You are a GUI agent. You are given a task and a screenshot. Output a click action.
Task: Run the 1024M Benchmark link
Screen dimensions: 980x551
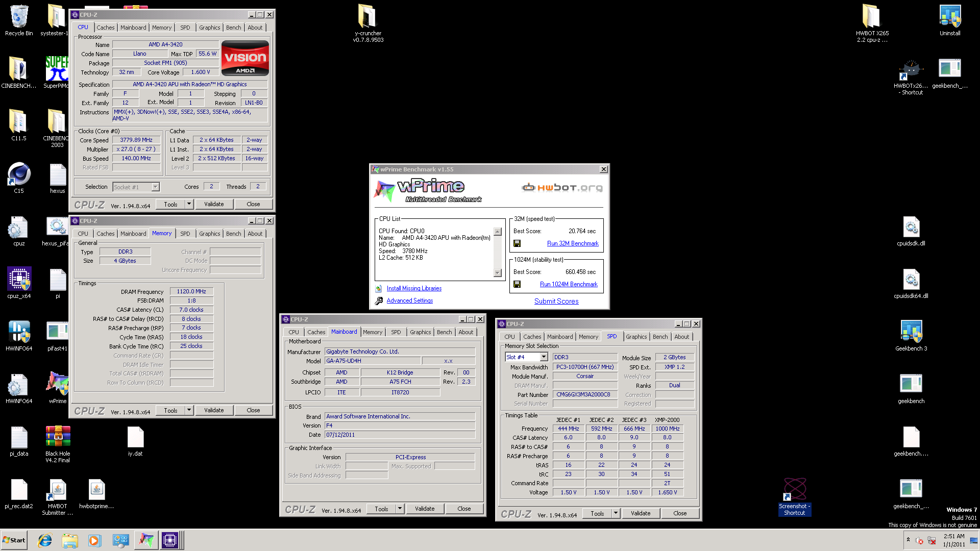pos(569,284)
